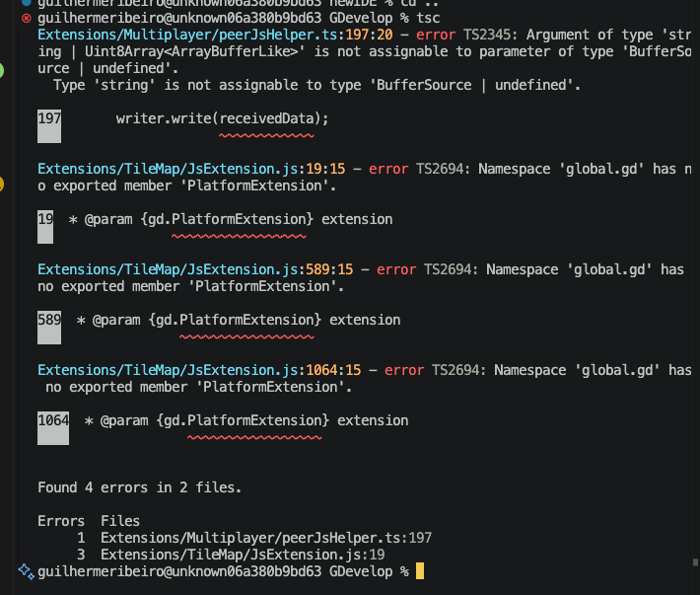Click highlighted line number 1064

pyautogui.click(x=53, y=420)
